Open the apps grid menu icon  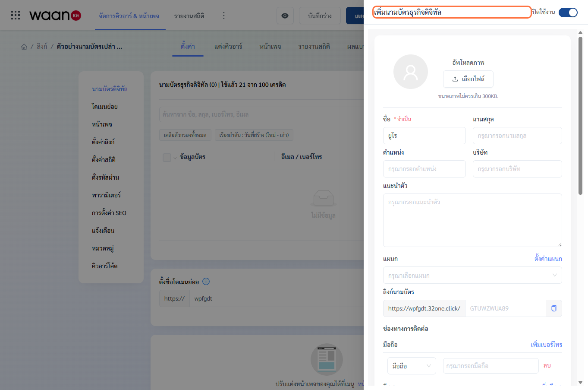[x=16, y=16]
